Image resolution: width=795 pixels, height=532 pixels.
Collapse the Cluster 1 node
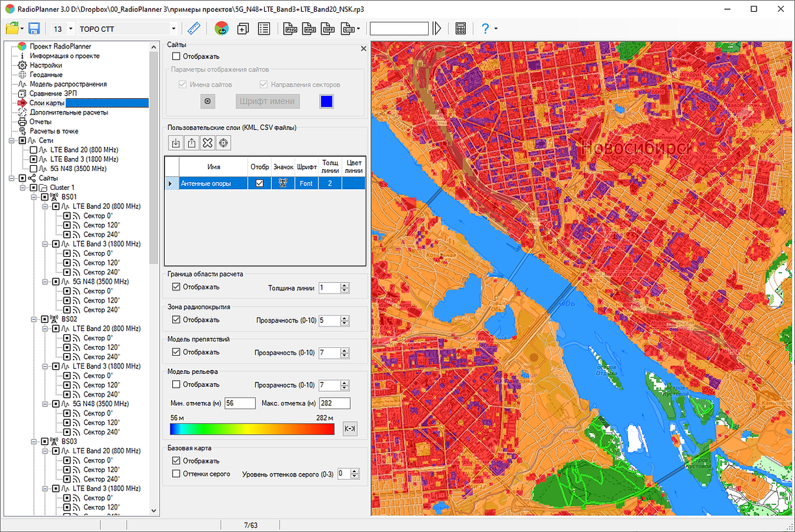[23, 187]
